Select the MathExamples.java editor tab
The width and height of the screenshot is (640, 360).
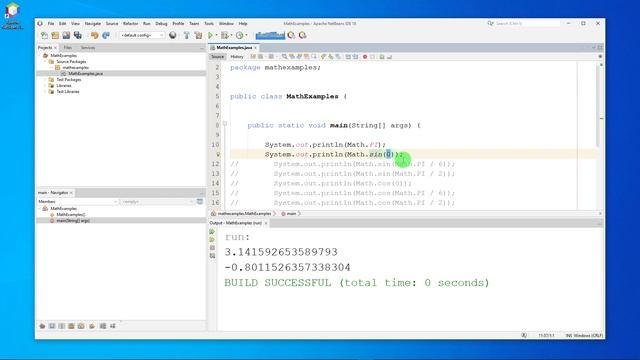click(234, 48)
